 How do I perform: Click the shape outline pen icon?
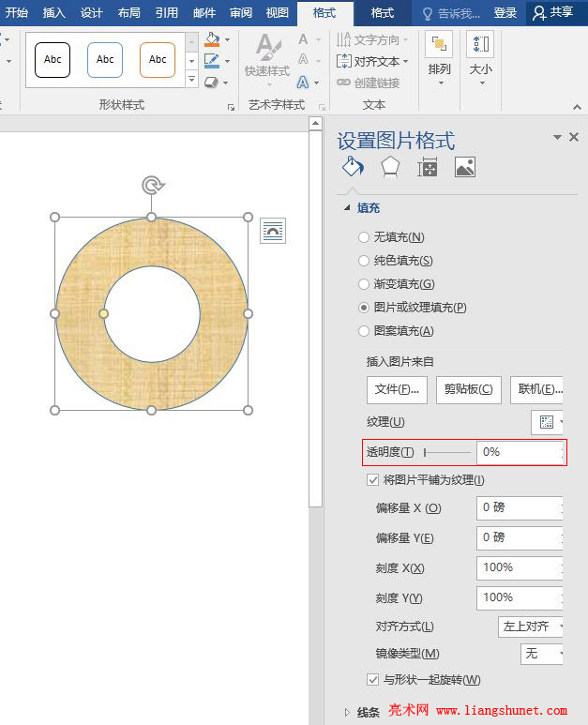click(x=212, y=61)
